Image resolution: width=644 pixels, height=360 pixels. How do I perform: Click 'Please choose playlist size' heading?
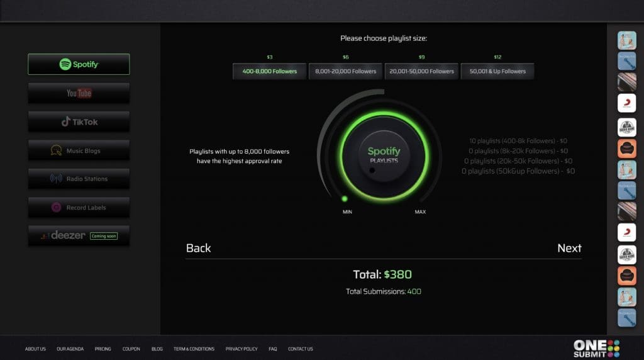pyautogui.click(x=384, y=38)
